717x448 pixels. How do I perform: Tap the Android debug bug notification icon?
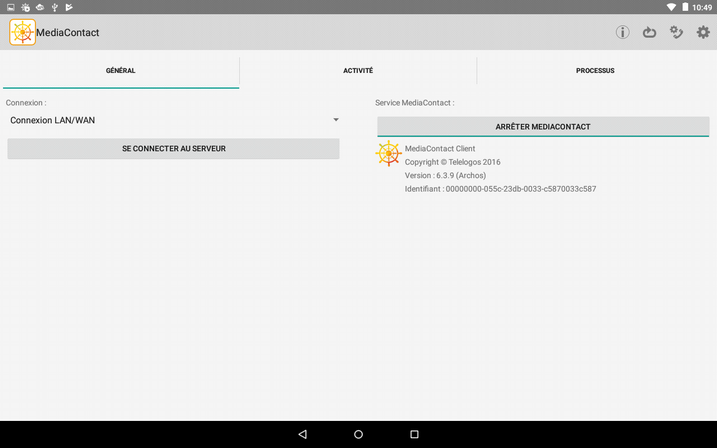point(25,7)
